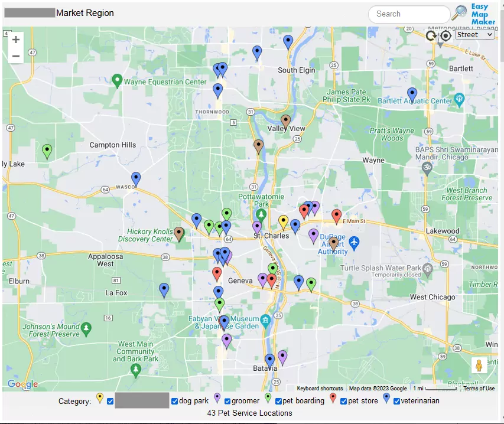Viewport: 504px width, 424px height.
Task: Zoom in on the map
Action: 16,40
